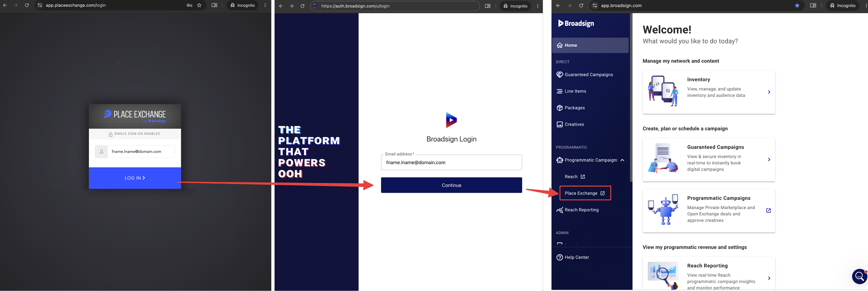Open the Reach Reporting card on Welcome page
The image size is (868, 291).
pos(709,274)
